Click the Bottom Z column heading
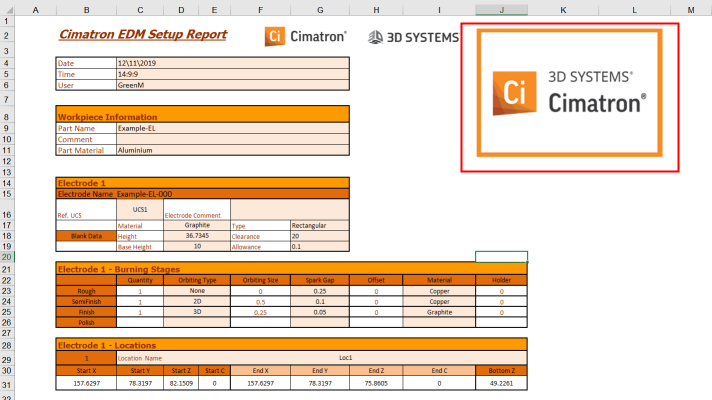 [501, 370]
